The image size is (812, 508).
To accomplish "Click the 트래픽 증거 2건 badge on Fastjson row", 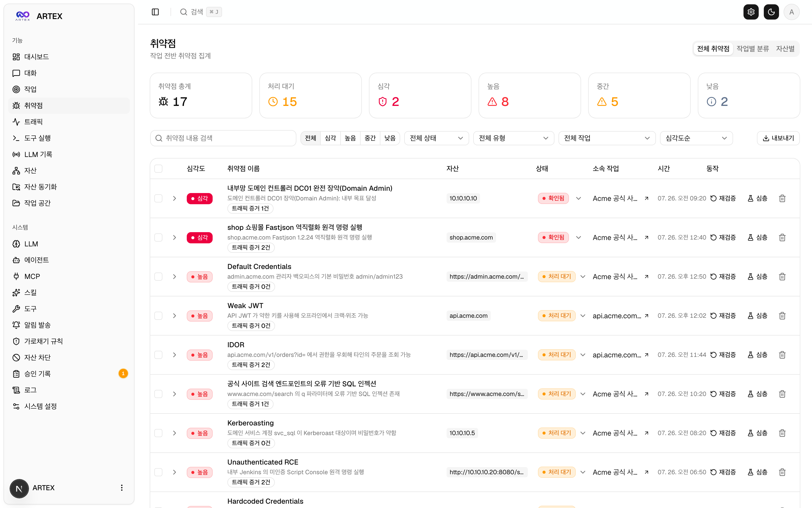I will pos(251,247).
